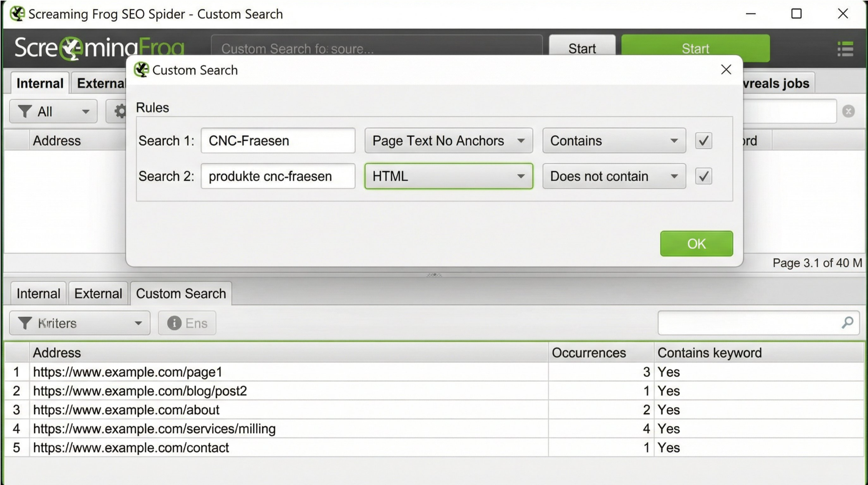Open the hamburger list menu icon
The height and width of the screenshot is (485, 868).
tap(845, 49)
